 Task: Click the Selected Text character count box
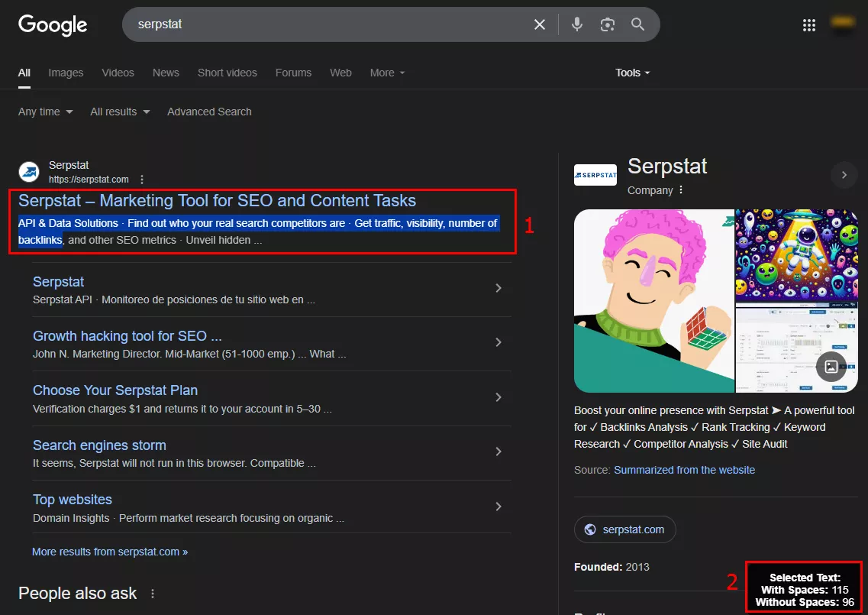[805, 588]
